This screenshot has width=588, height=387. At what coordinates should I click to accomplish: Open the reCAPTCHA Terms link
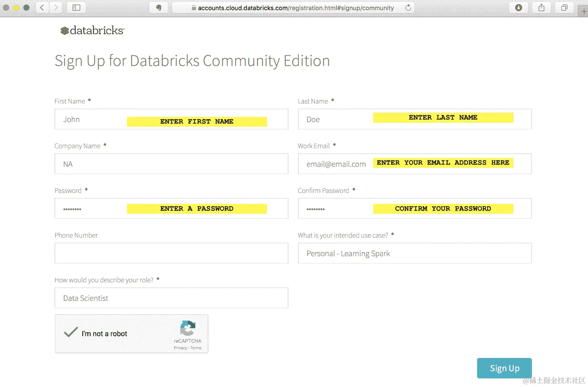pyautogui.click(x=196, y=348)
